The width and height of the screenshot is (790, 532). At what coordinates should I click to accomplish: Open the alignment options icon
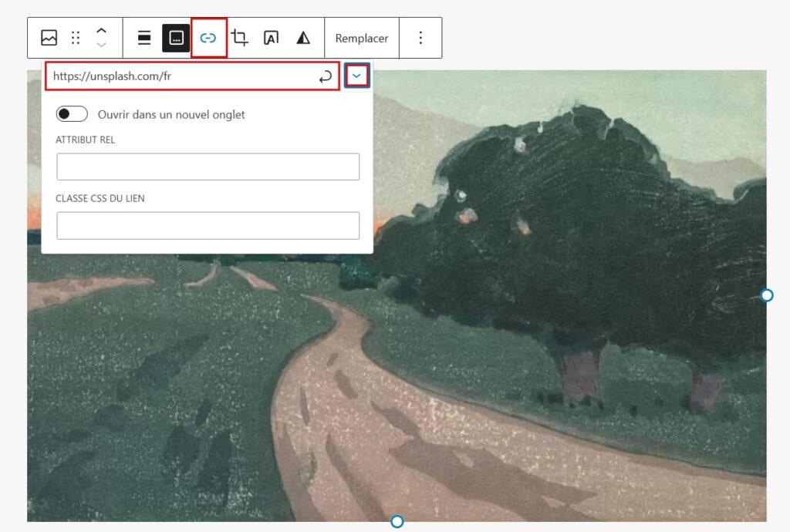coord(143,37)
